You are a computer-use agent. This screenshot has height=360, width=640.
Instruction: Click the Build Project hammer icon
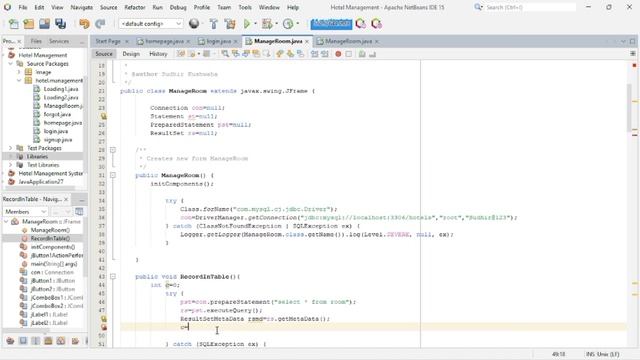213,24
